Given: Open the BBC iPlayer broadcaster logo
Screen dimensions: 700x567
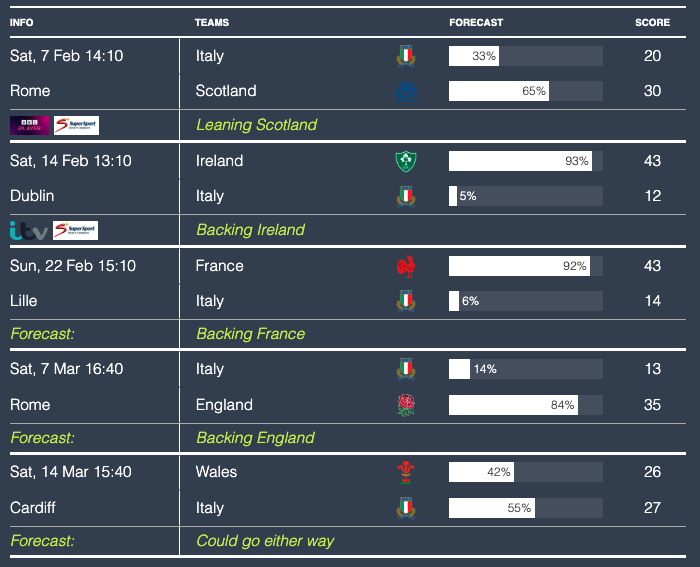Looking at the screenshot, I should pos(29,125).
